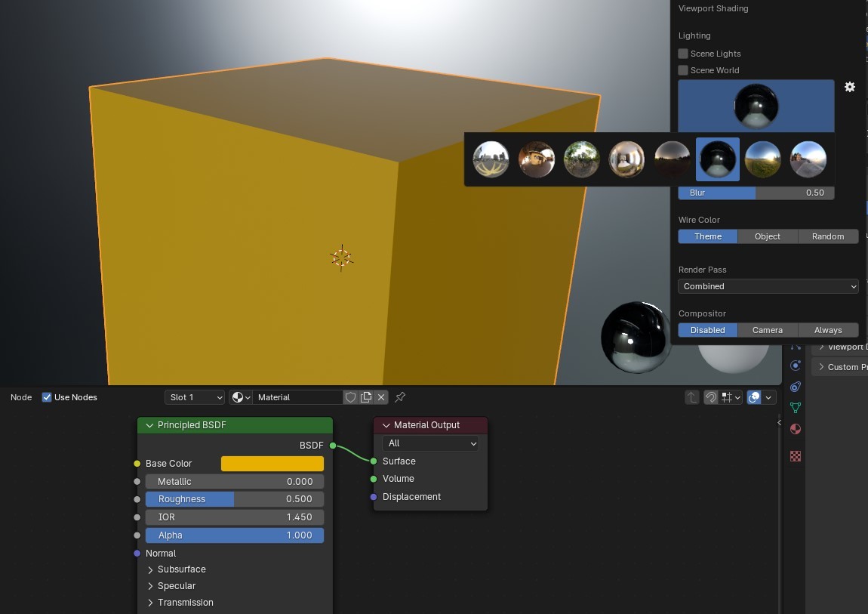Open the Material Output All dropdown
Viewport: 868px width, 614px height.
(430, 443)
